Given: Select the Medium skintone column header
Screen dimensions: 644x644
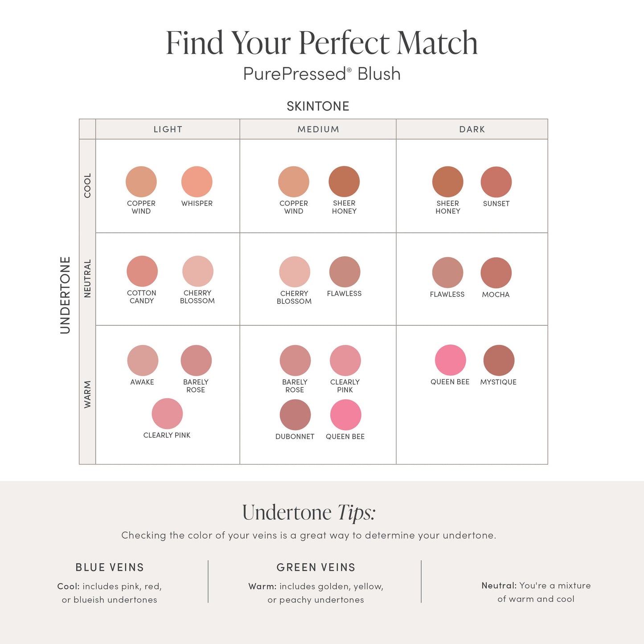Looking at the screenshot, I should (318, 129).
